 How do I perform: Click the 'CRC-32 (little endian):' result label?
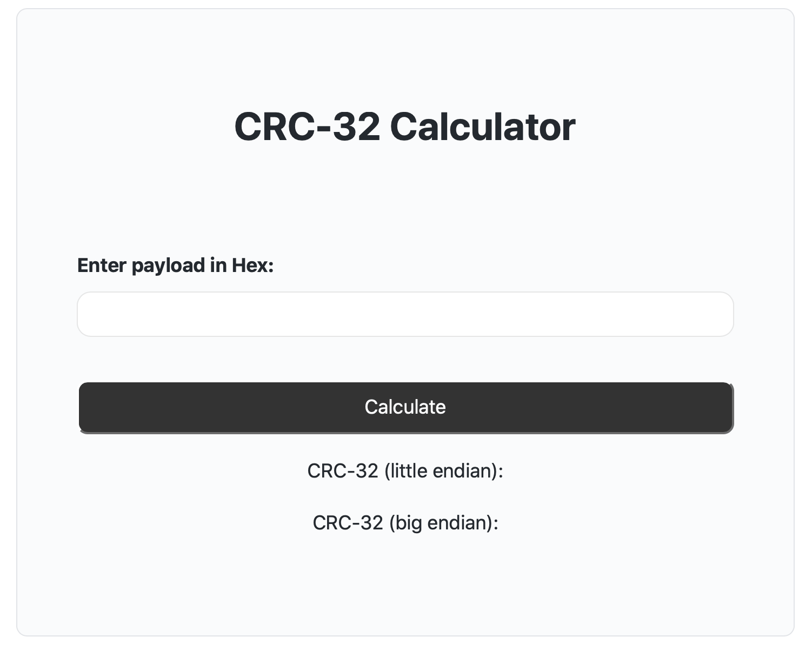405,470
